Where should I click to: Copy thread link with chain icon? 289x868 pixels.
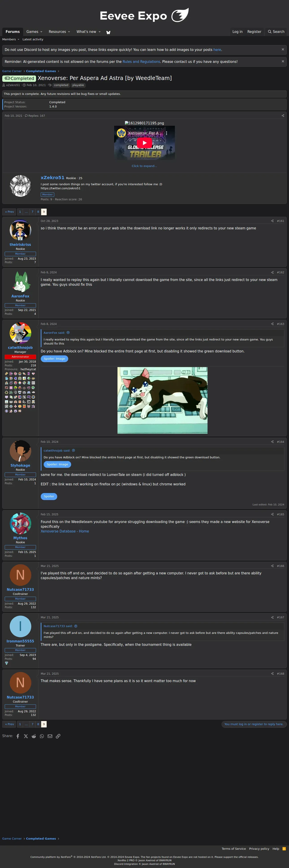58,736
